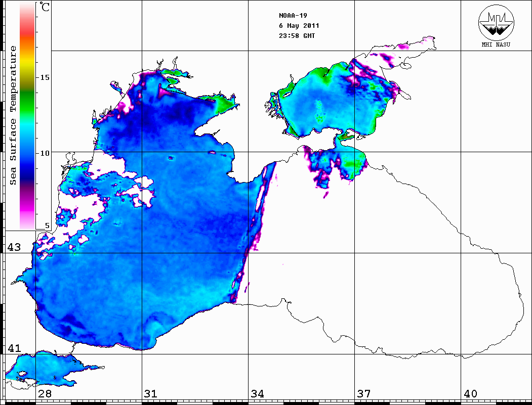Select the 'NOAA-19' satellite label
The height and width of the screenshot is (405, 532).
pyautogui.click(x=293, y=16)
